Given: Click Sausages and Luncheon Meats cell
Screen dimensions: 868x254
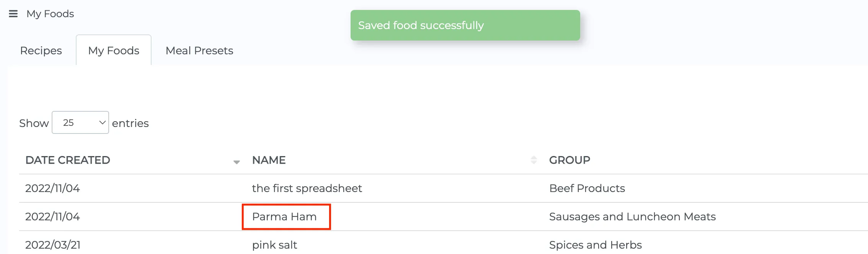Looking at the screenshot, I should pyautogui.click(x=632, y=217).
